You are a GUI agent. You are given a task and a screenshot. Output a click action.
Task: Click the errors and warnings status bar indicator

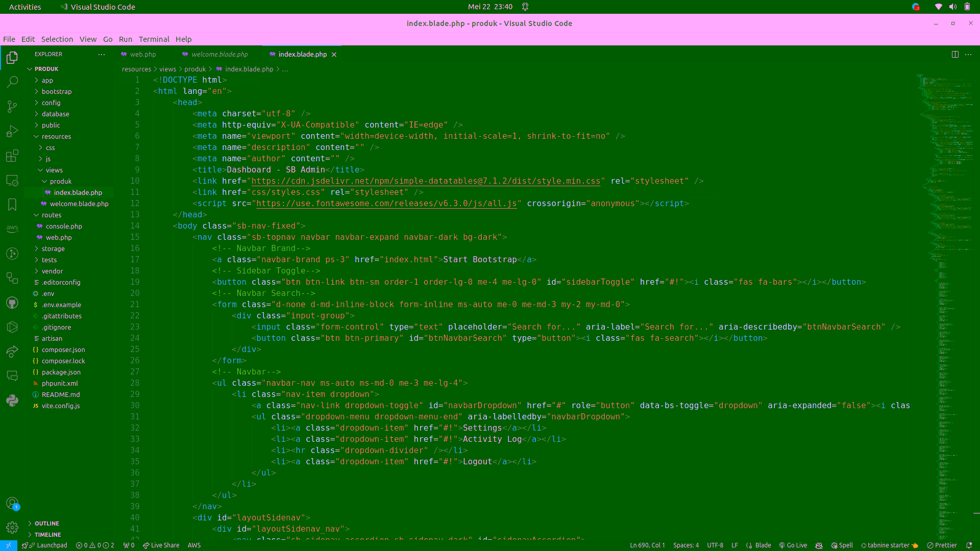click(x=94, y=545)
